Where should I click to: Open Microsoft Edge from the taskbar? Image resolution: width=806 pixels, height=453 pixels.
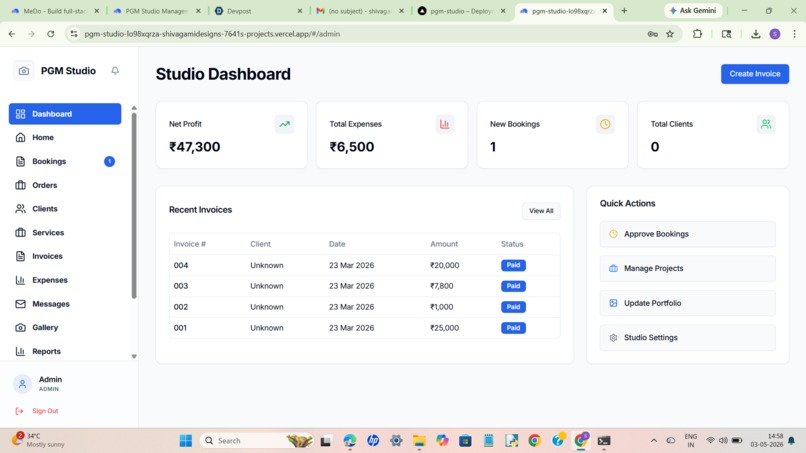pyautogui.click(x=350, y=441)
